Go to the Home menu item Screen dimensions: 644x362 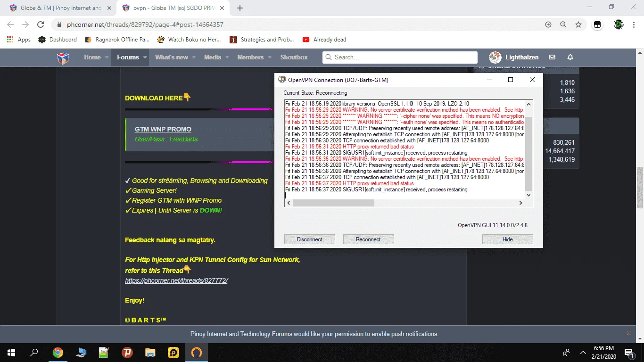point(92,57)
